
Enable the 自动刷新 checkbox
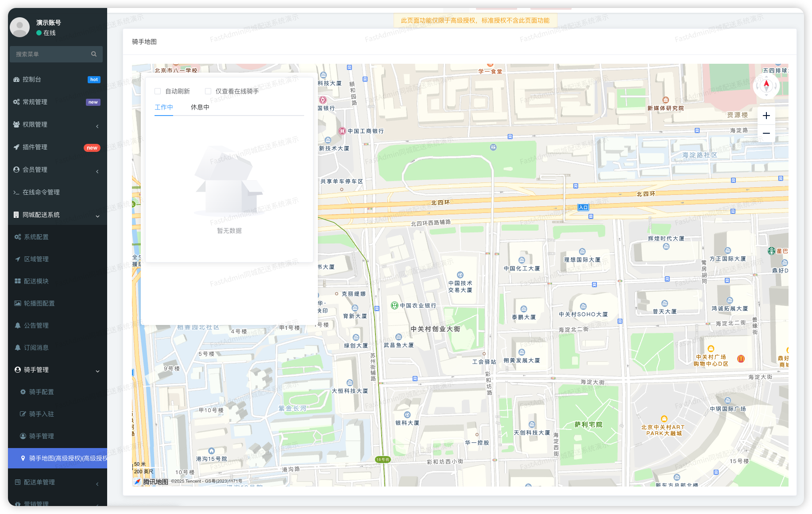158,91
